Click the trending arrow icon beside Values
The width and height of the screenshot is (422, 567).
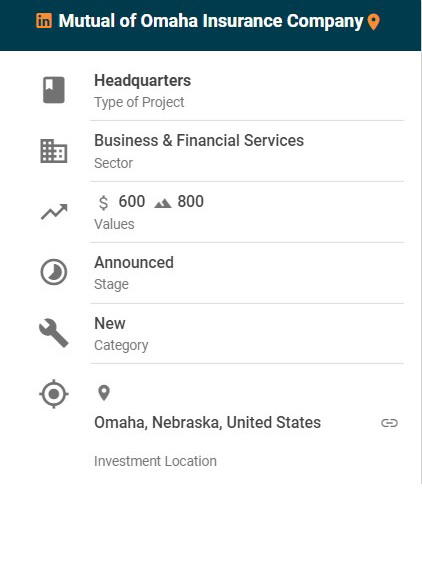point(54,212)
